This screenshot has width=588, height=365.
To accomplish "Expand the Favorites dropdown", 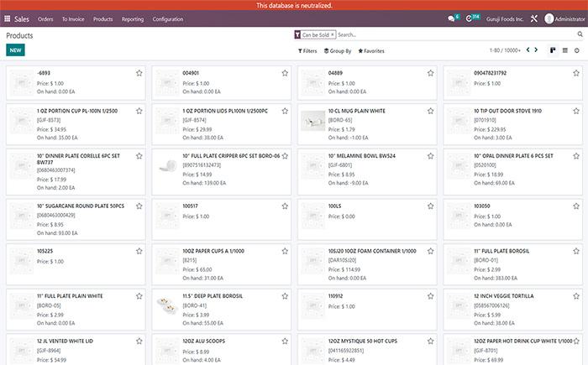I will [371, 51].
